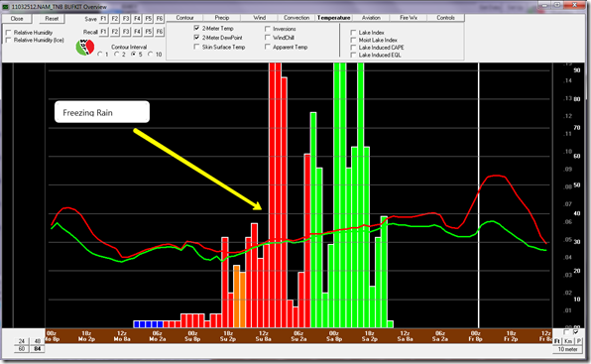
Task: Click the 12z Sa 8a time label
Action: [405, 336]
